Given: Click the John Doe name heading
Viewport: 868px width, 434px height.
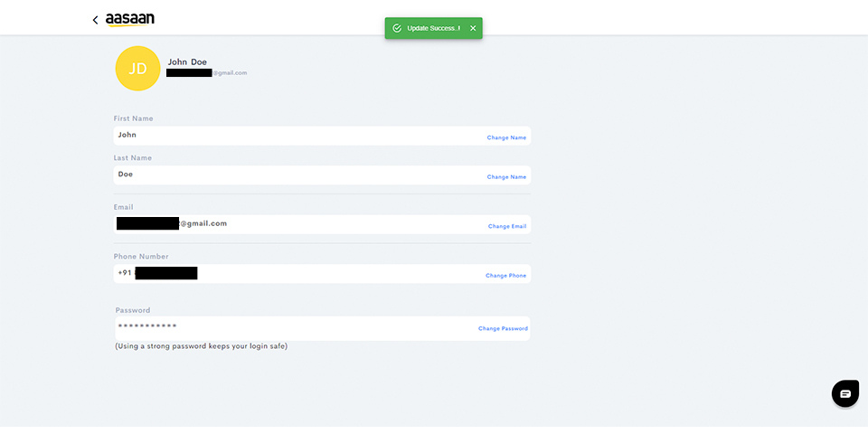Looking at the screenshot, I should click(187, 61).
